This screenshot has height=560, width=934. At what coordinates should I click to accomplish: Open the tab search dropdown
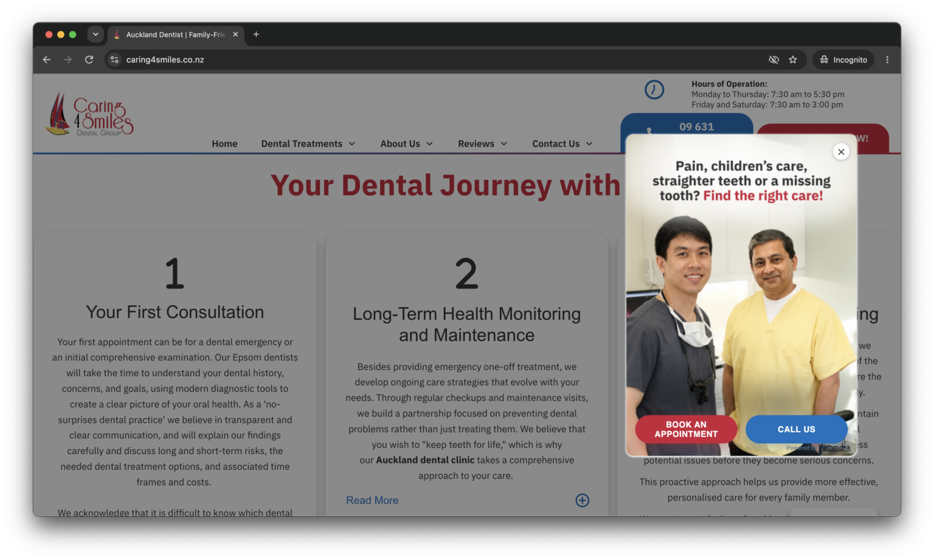(95, 35)
